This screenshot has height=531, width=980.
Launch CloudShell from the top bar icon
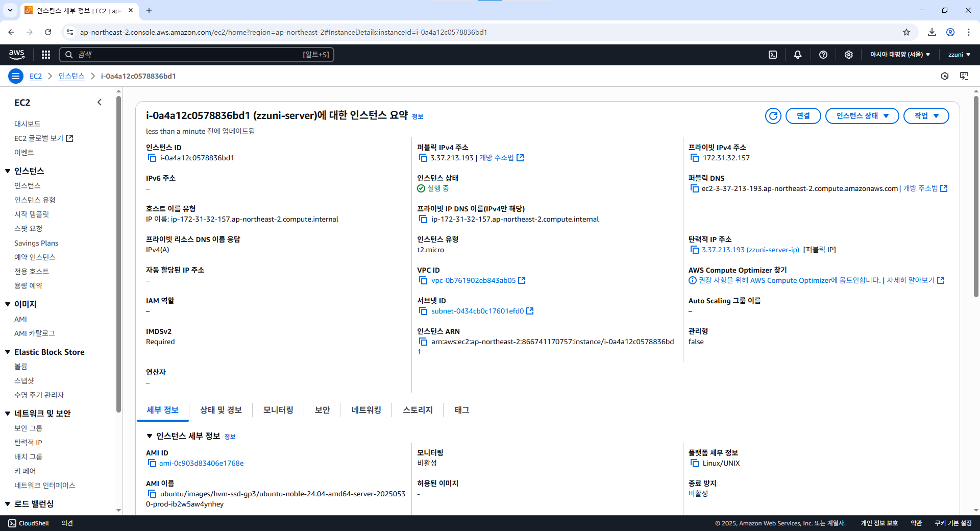(773, 55)
